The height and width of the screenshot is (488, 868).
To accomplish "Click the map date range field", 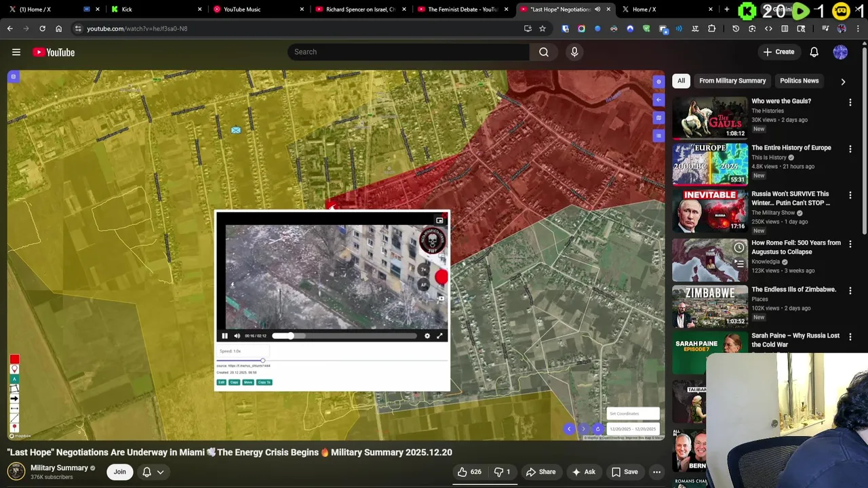I will [x=633, y=428].
